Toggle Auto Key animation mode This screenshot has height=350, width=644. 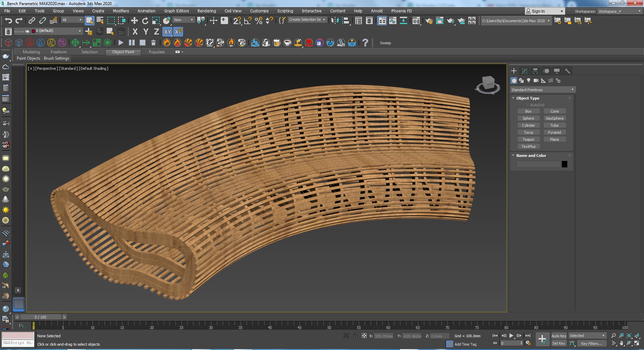tap(558, 336)
